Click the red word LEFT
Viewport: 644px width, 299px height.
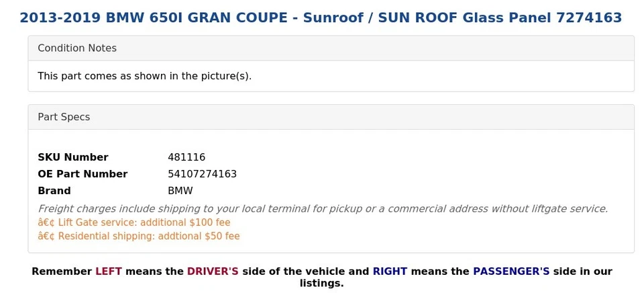tap(108, 271)
